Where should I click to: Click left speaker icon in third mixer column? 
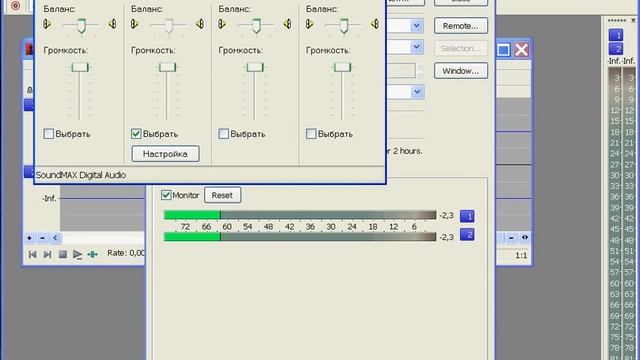[222, 24]
